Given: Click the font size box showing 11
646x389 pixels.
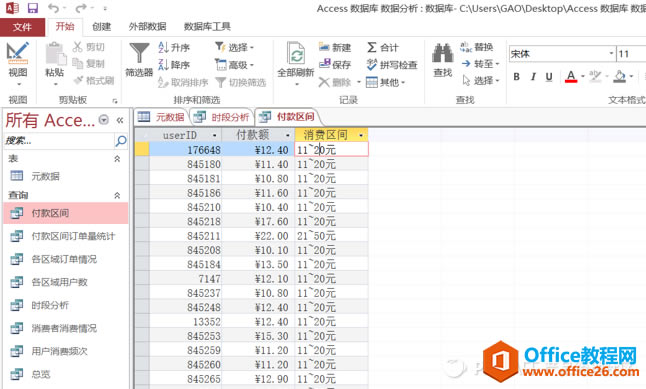Looking at the screenshot, I should [x=631, y=54].
